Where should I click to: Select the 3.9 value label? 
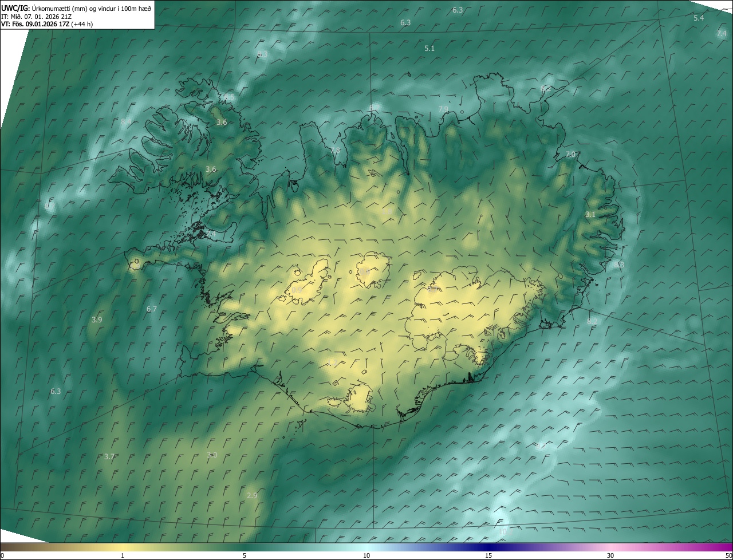[x=97, y=320]
